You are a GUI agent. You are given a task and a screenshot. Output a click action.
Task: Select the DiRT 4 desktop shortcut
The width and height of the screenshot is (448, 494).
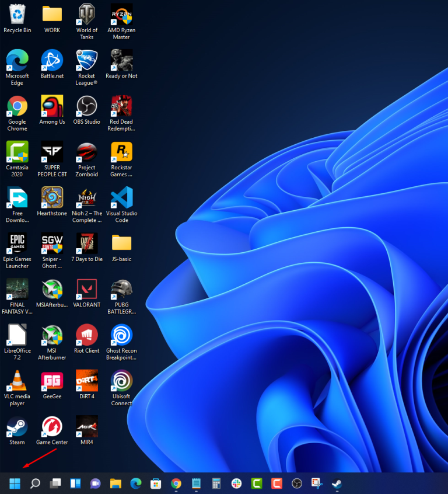pyautogui.click(x=86, y=385)
